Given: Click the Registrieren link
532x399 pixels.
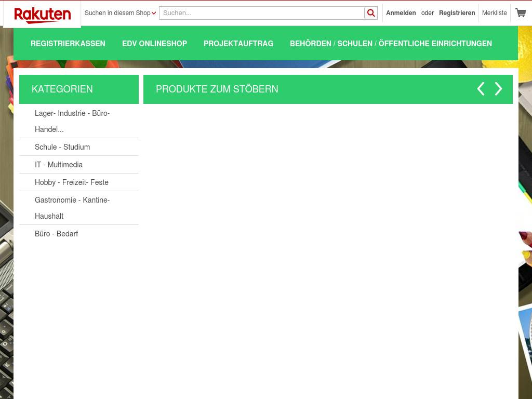Looking at the screenshot, I should (457, 13).
